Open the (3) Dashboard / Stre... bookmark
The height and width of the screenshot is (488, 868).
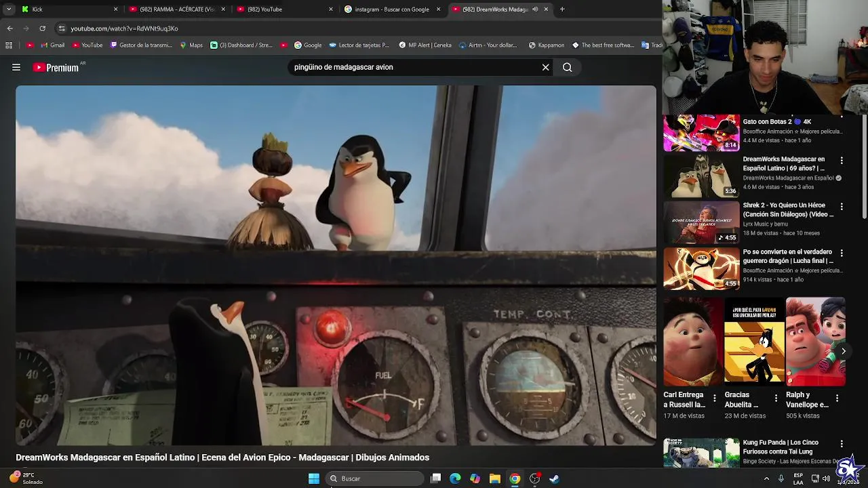click(241, 45)
